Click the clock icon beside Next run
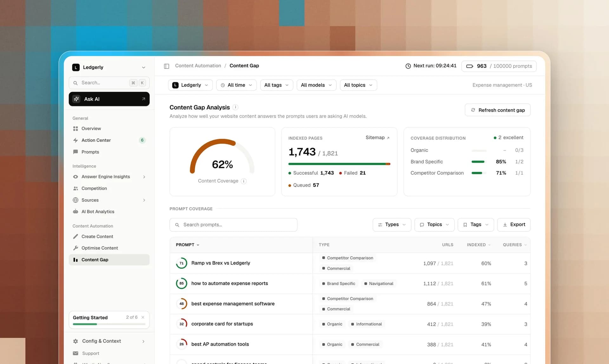 click(408, 66)
